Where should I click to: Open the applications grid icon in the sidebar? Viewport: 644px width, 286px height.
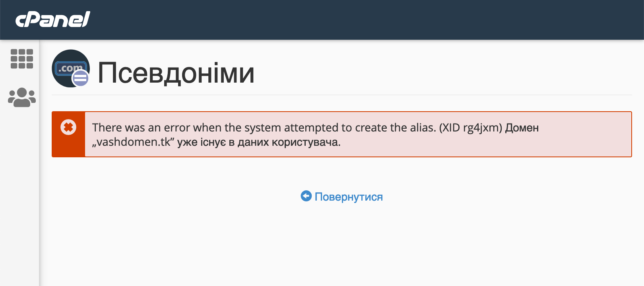click(21, 59)
